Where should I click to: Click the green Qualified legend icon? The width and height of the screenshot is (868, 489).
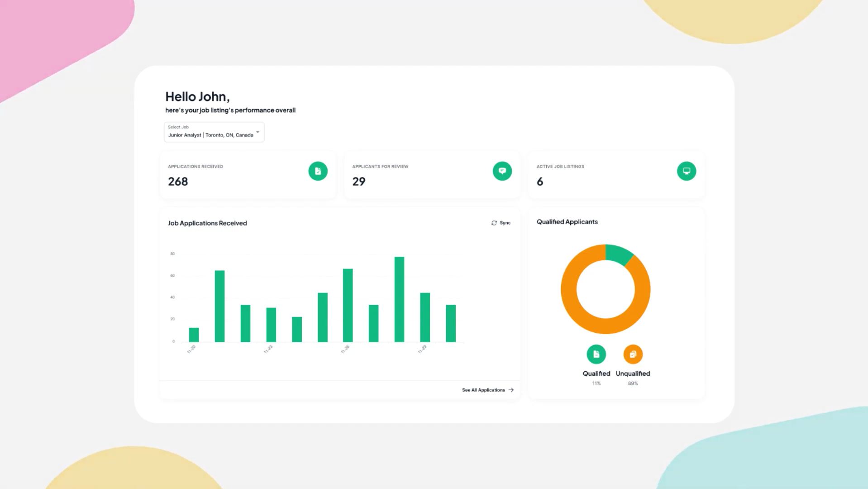tap(596, 354)
